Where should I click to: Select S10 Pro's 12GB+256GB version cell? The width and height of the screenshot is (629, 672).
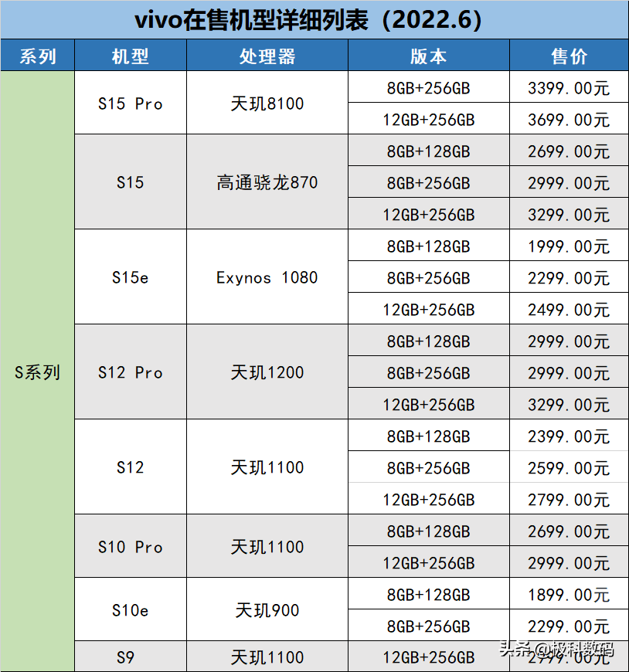point(429,562)
